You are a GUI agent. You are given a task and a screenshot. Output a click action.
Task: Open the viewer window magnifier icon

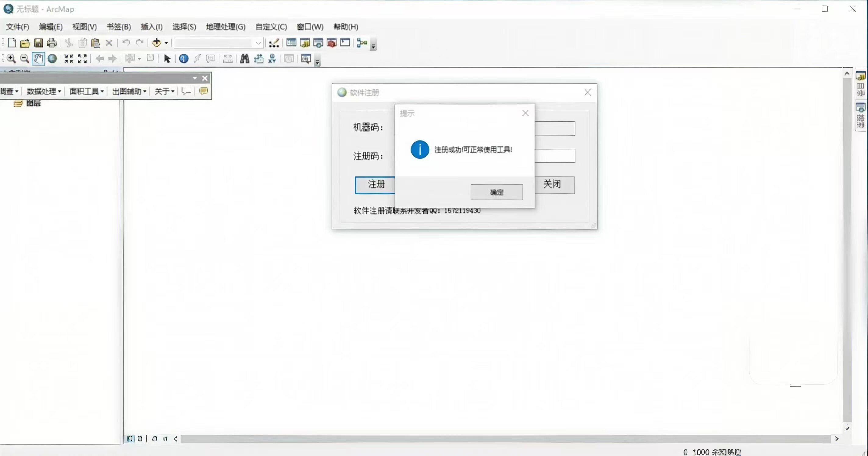tap(306, 59)
